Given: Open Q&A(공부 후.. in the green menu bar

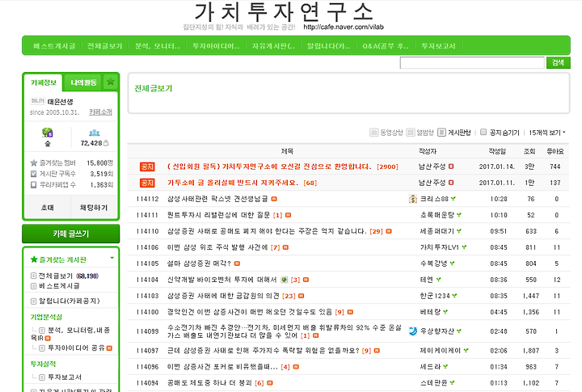Looking at the screenshot, I should click(x=386, y=46).
